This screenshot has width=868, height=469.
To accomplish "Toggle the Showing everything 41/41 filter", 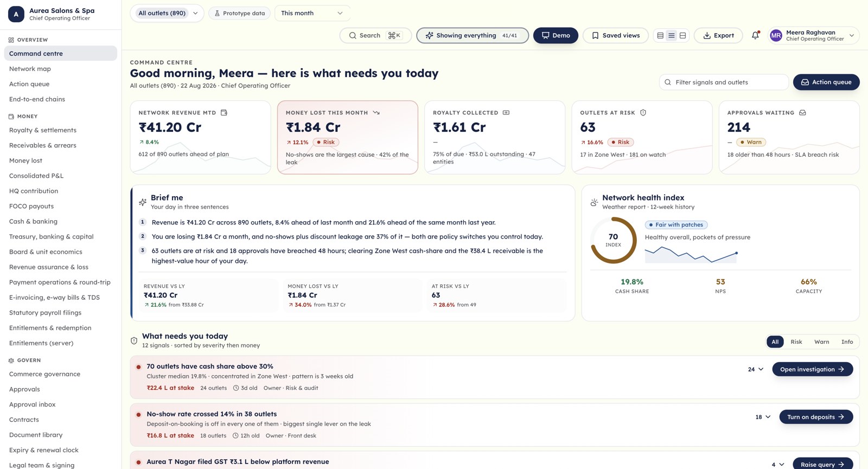I will point(473,35).
